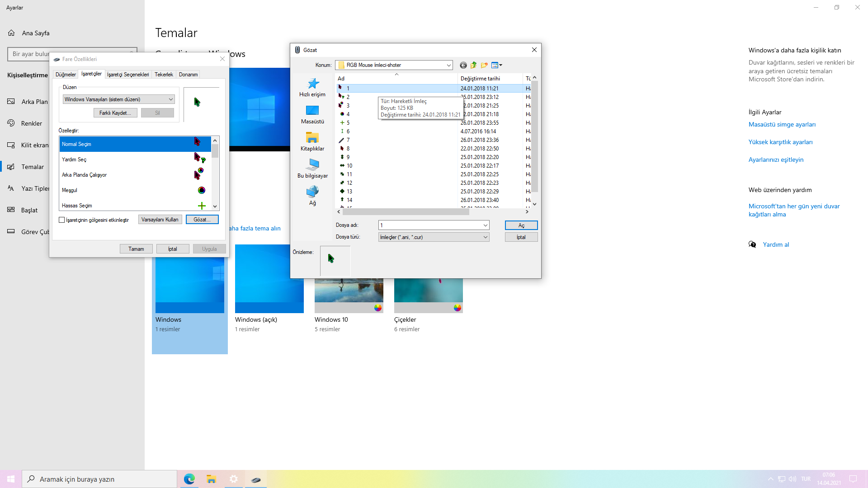Open Masaüstü location in Gözat sidebar

pos(312,111)
